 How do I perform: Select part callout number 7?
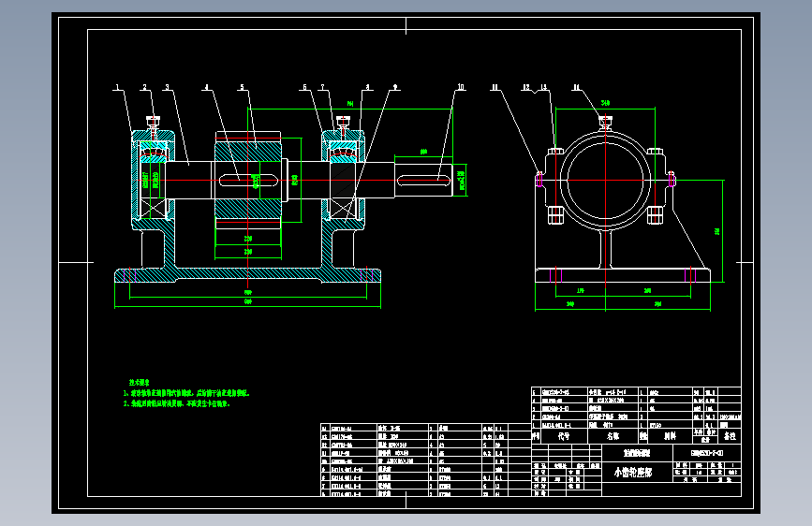322,87
